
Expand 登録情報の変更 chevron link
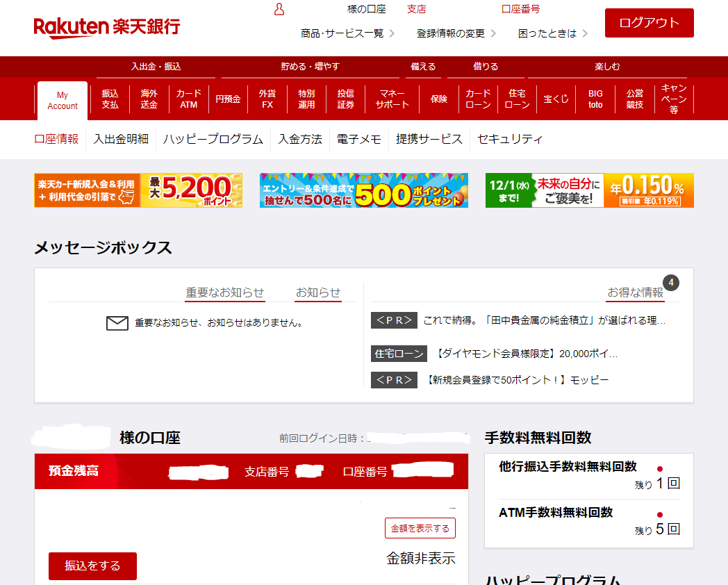click(456, 33)
